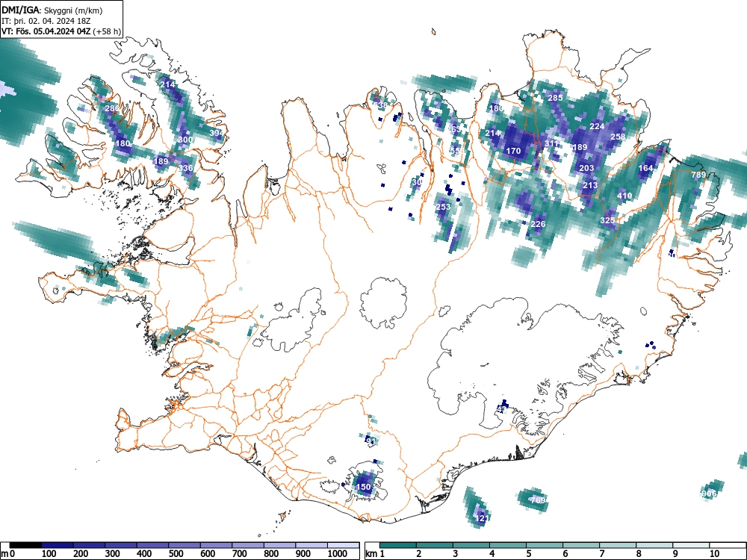
Task: Click the 'm' unit label on the legend
Action: [4, 554]
